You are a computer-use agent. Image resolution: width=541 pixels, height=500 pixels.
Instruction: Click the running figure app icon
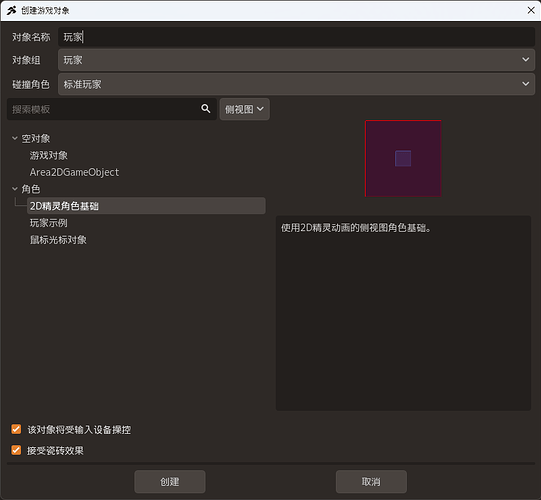(11, 10)
